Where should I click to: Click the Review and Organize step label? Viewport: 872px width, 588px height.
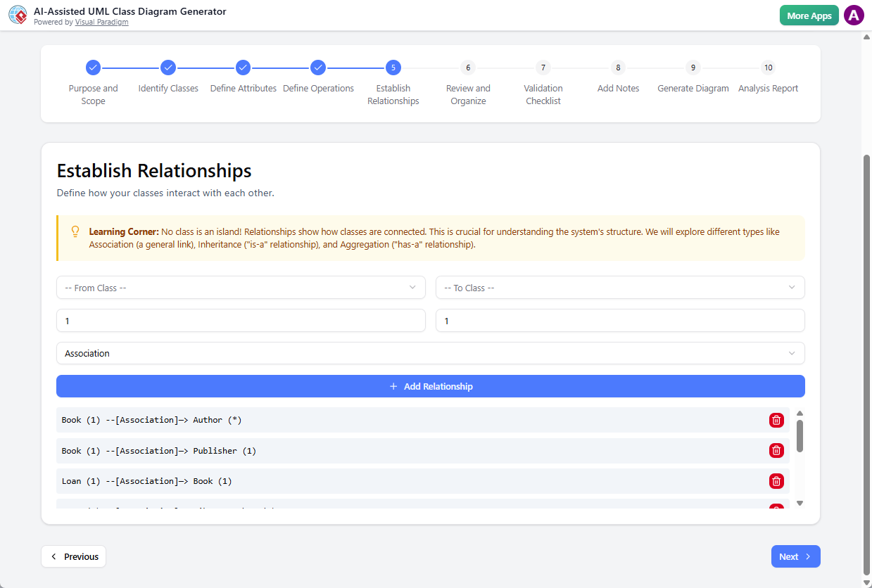click(468, 95)
